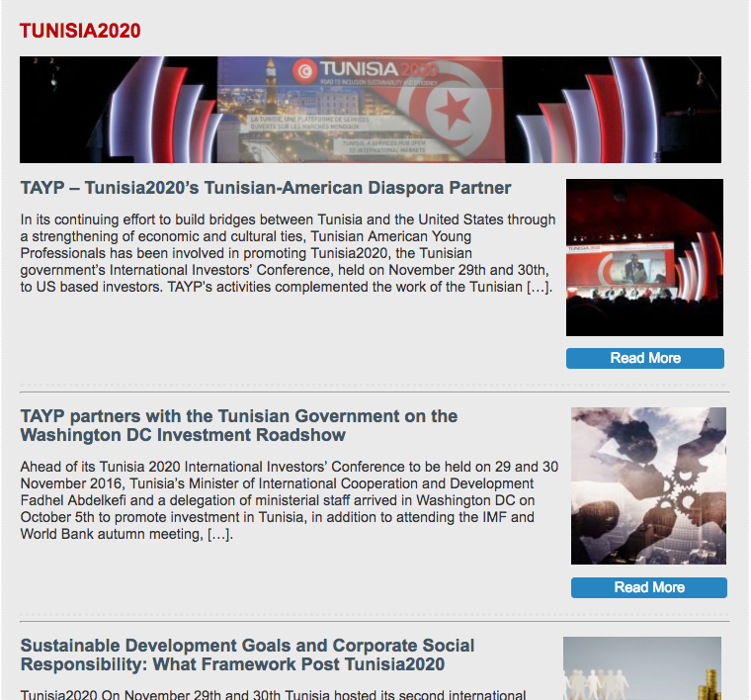This screenshot has width=751, height=700.
Task: Open article about Washington DC Investment Roadshow
Action: coord(238,425)
